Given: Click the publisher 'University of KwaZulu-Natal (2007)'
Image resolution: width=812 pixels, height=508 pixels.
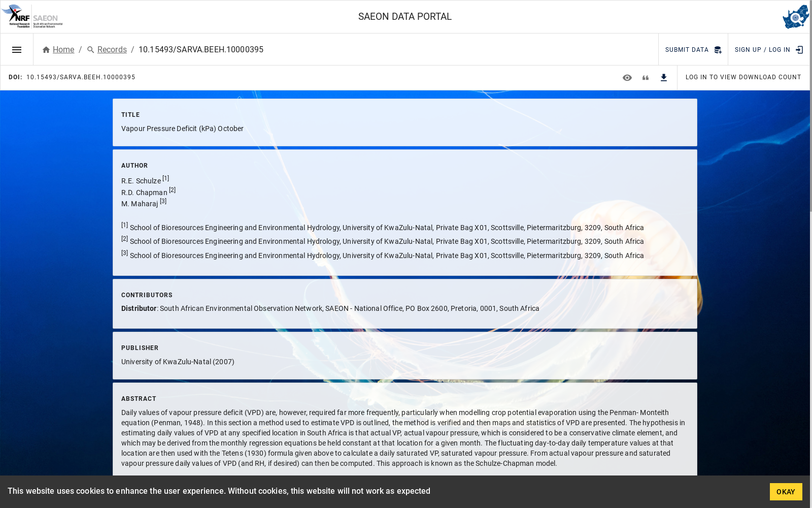Looking at the screenshot, I should (x=178, y=362).
